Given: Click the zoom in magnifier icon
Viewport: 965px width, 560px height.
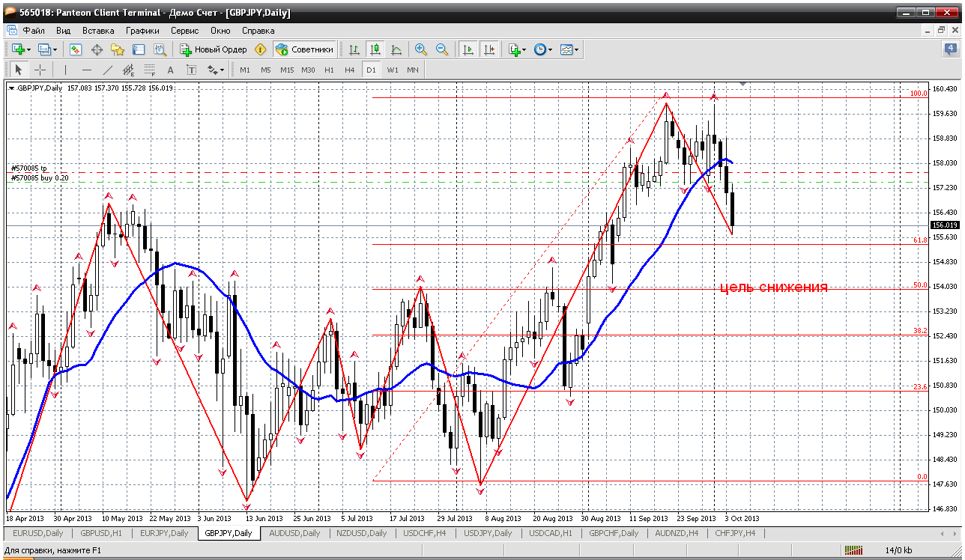Looking at the screenshot, I should 421,49.
